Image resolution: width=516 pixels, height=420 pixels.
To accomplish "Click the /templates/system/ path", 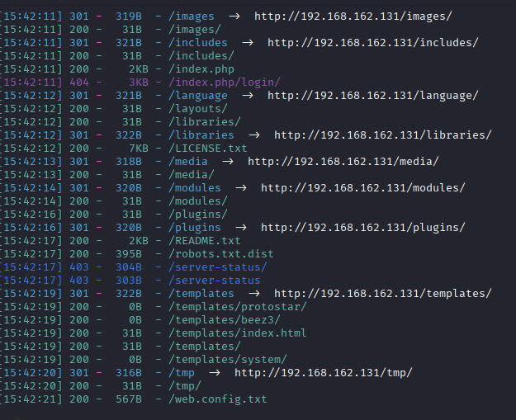I will point(228,360).
